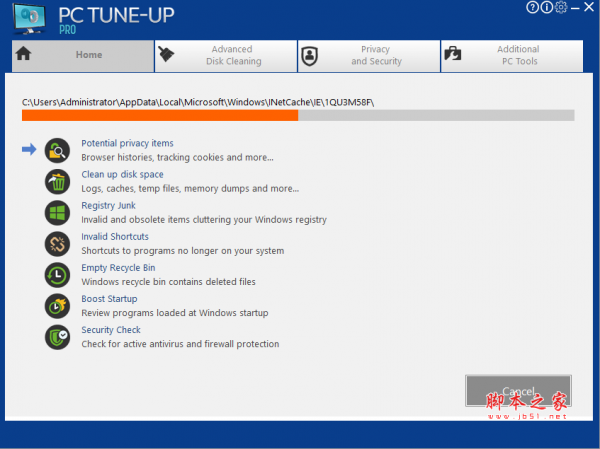
Task: Click 'Logs, caches, temp files, memory dumps' text
Action: pyautogui.click(x=190, y=188)
